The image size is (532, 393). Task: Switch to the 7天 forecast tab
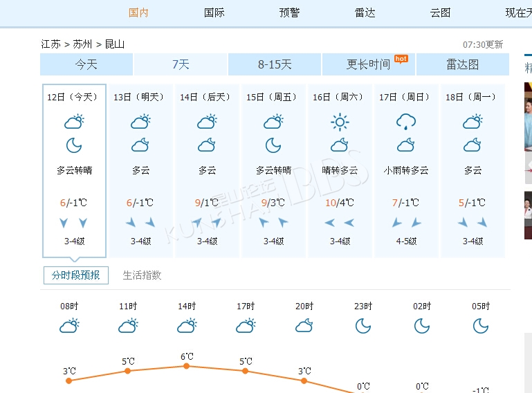[x=181, y=64]
